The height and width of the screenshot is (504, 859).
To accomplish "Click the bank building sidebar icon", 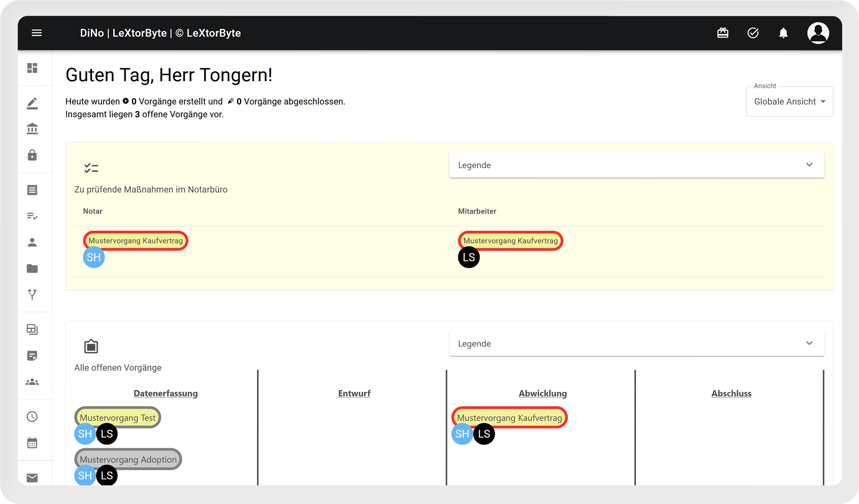I will pos(32,129).
